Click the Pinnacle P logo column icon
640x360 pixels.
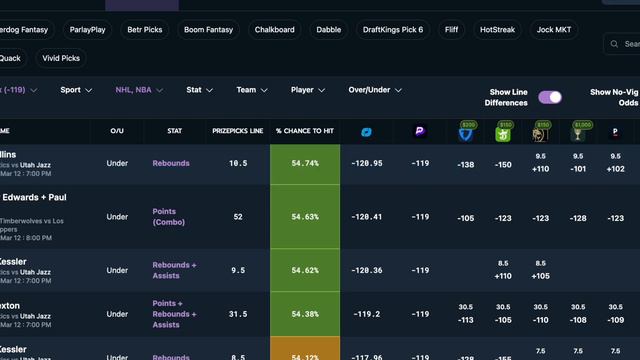tap(615, 132)
